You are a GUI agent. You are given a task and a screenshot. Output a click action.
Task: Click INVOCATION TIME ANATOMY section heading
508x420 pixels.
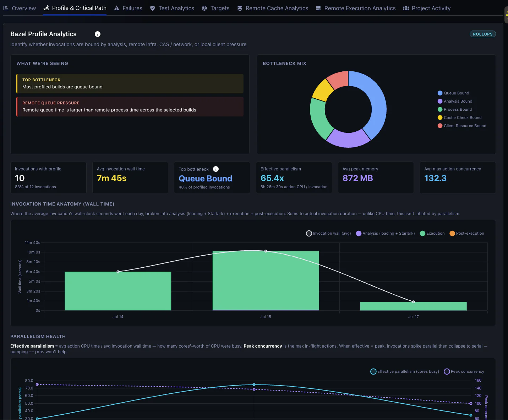pos(62,204)
